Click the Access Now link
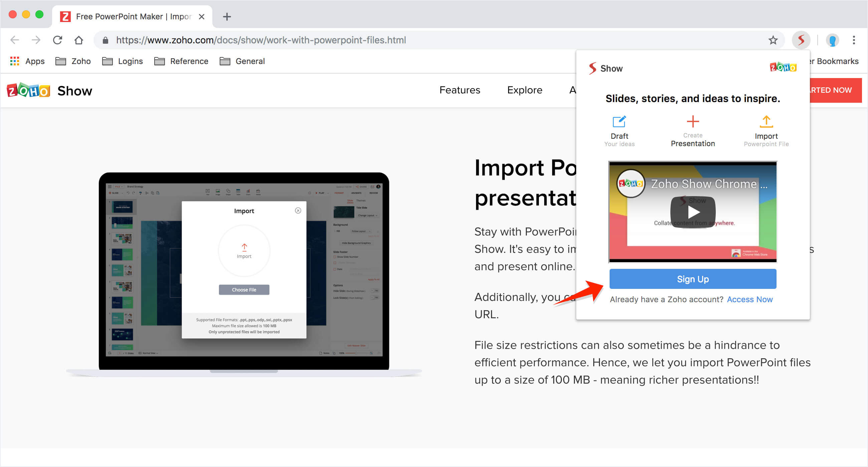Image resolution: width=868 pixels, height=467 pixels. click(750, 299)
